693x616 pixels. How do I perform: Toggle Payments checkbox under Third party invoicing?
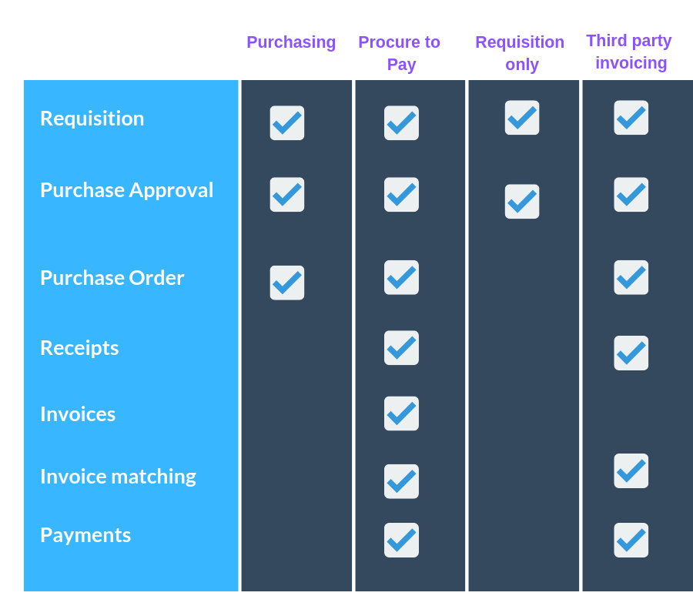pyautogui.click(x=631, y=540)
